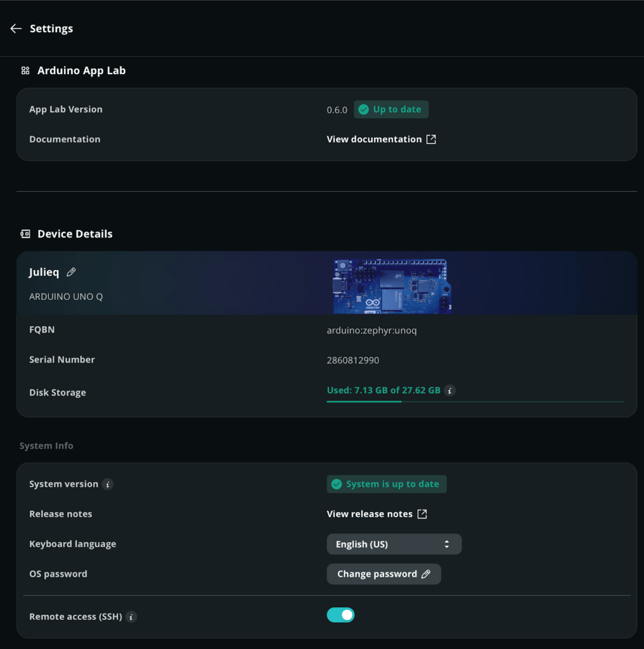The height and width of the screenshot is (649, 644).
Task: Click the Remote access (SSH) info icon
Action: 131,617
